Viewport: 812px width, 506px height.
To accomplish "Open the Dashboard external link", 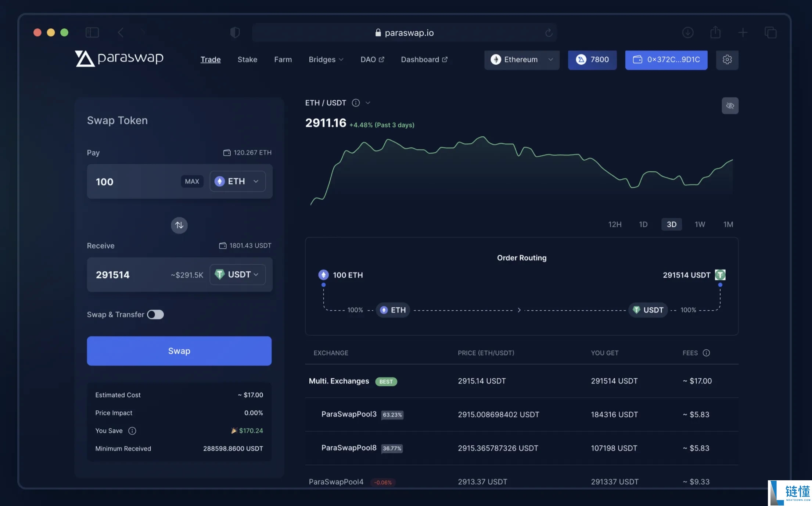I will click(424, 60).
